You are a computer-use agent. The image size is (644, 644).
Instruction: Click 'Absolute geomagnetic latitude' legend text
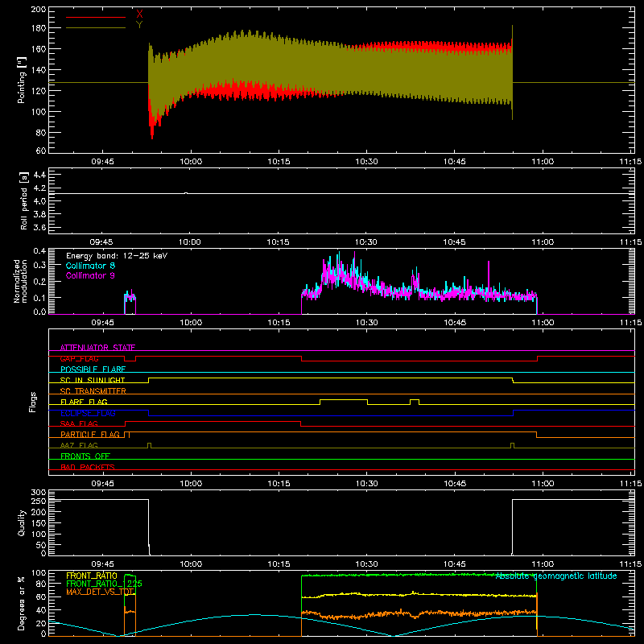556,576
